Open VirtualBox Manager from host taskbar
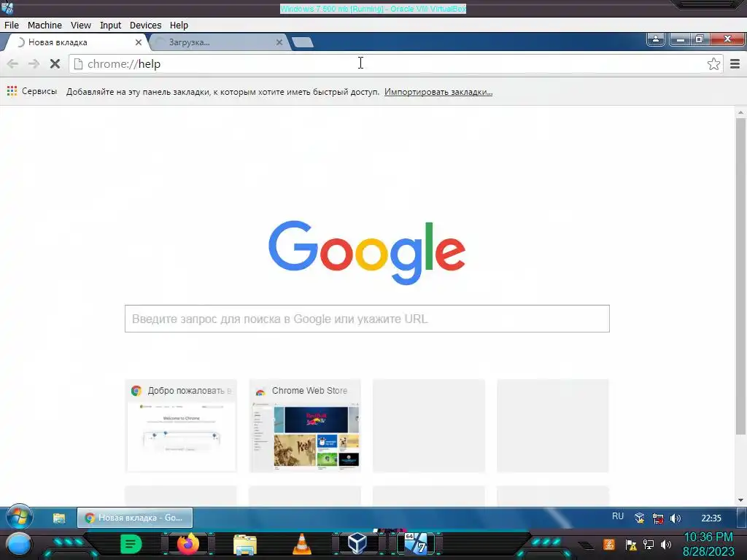747x560 pixels. (x=357, y=544)
